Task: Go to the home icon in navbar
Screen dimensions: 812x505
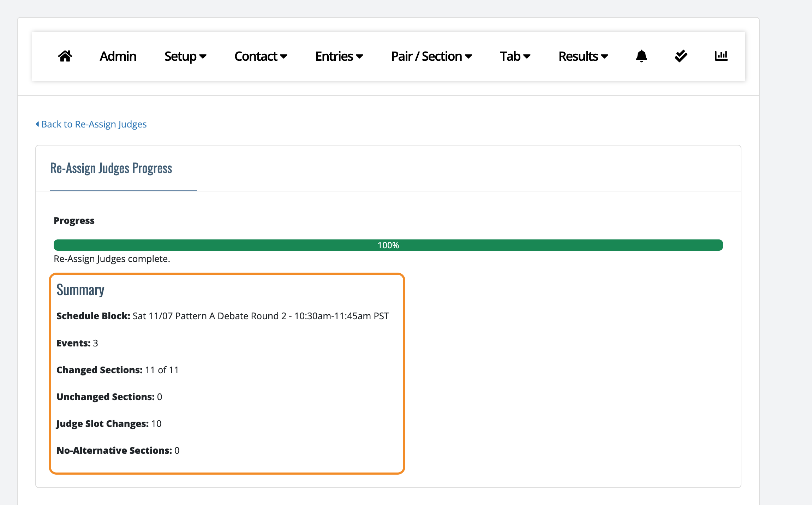Action: click(65, 56)
